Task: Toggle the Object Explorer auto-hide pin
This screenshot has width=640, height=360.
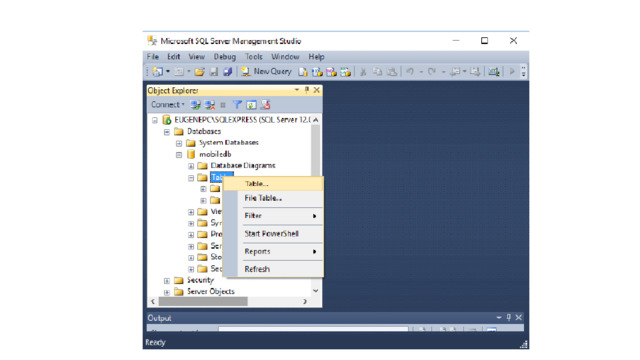Action: coord(307,90)
